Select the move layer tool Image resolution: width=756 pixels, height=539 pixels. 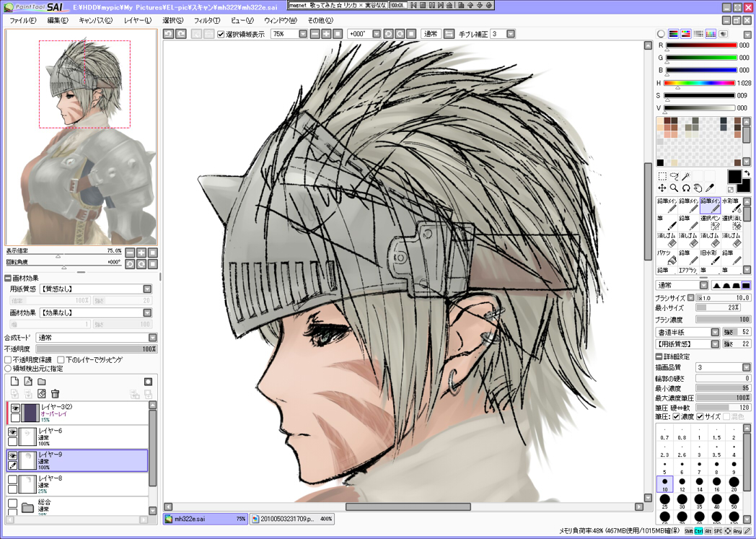pos(662,188)
